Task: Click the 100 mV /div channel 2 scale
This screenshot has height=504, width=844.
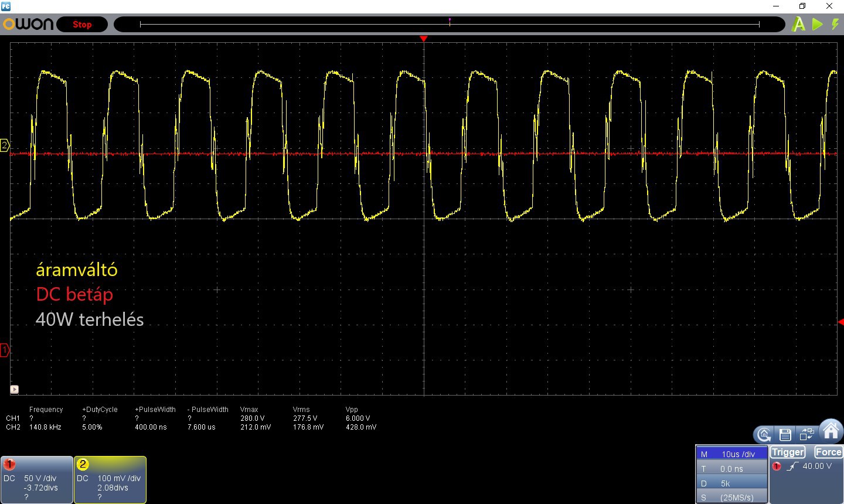Action: [119, 478]
